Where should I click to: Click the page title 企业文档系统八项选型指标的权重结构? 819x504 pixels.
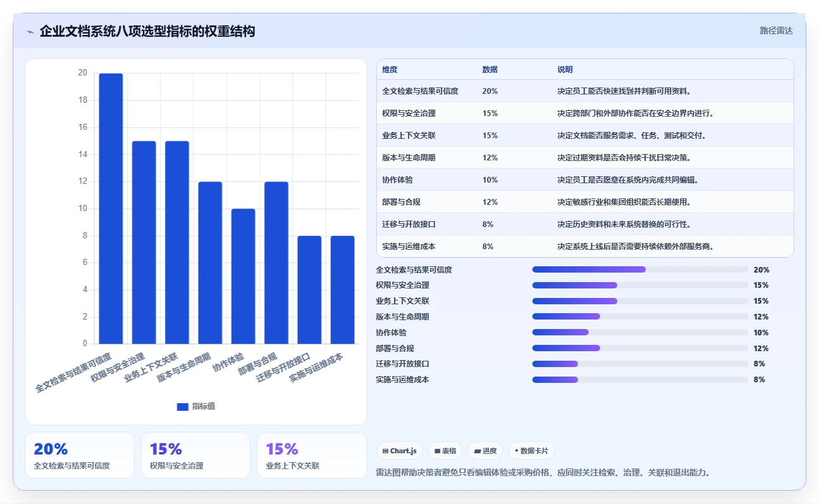click(147, 31)
